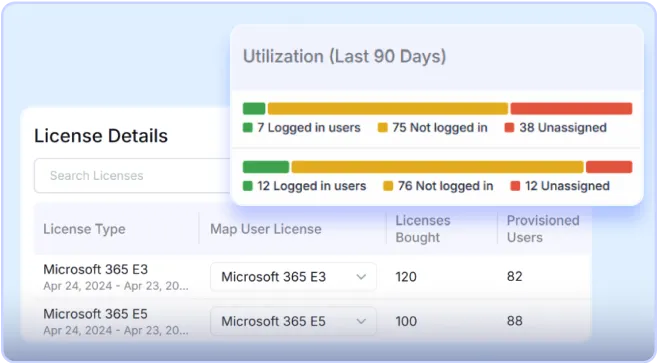Click chevron arrow in Microsoft 365 E3 dropdown
This screenshot has width=657, height=363.
[361, 277]
